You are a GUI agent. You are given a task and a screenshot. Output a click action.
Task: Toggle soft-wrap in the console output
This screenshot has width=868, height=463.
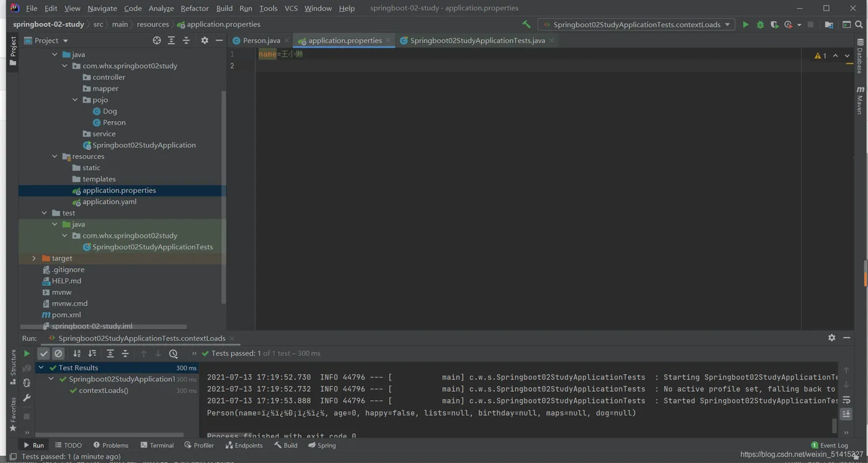tap(846, 400)
